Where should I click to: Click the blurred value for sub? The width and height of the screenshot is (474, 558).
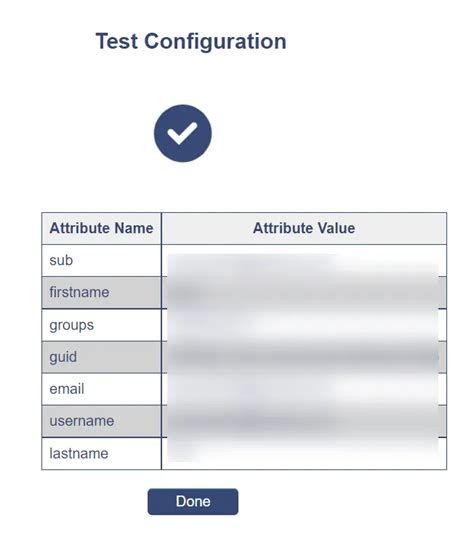pos(304,260)
